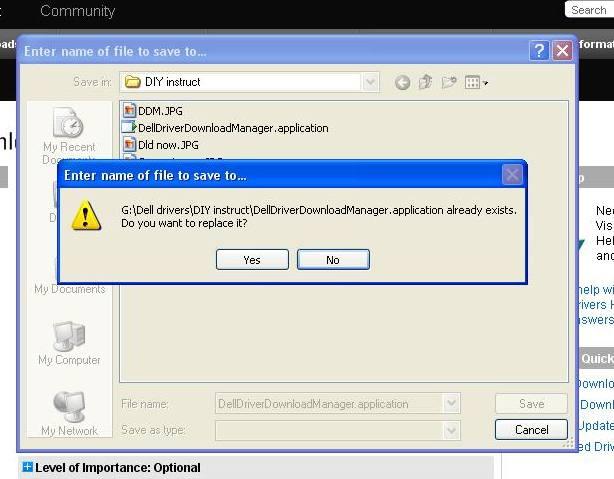Select DDM.JPG in the file list
The height and width of the screenshot is (479, 614).
[x=160, y=110]
